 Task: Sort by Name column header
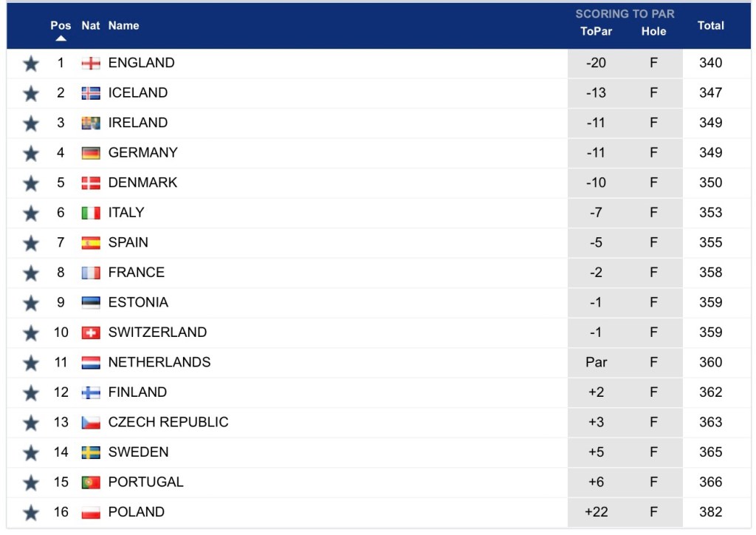pos(123,25)
